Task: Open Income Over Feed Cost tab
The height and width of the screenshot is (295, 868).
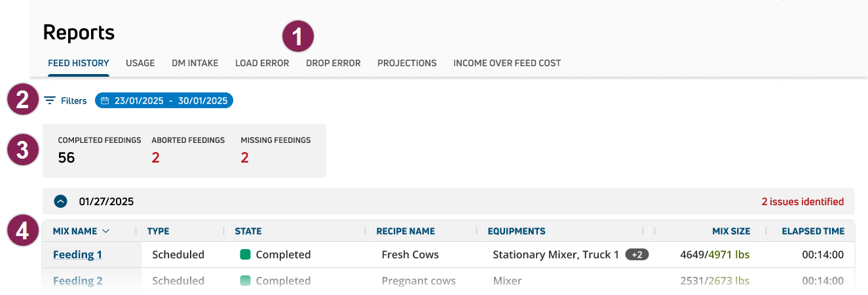Action: point(507,63)
